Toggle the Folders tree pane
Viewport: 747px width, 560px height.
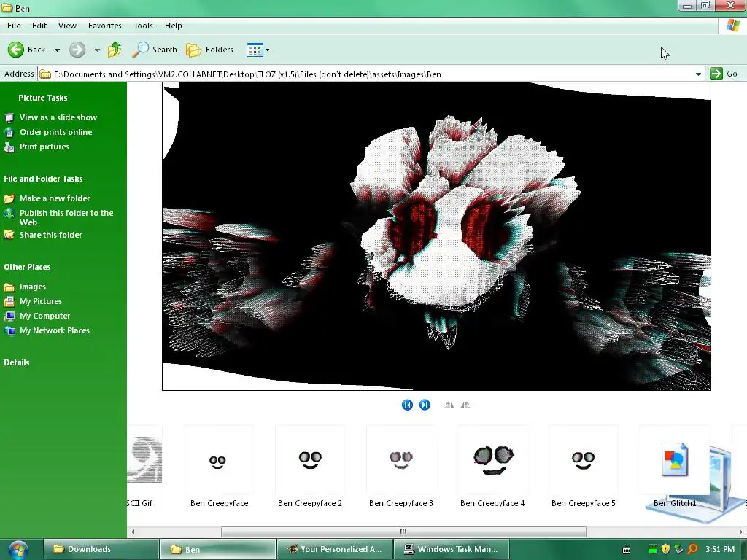pos(209,50)
